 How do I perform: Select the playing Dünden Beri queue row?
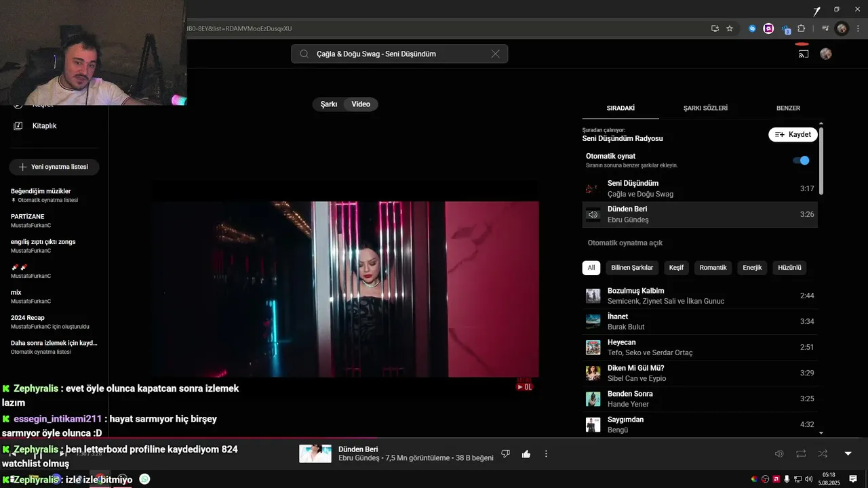pos(700,214)
